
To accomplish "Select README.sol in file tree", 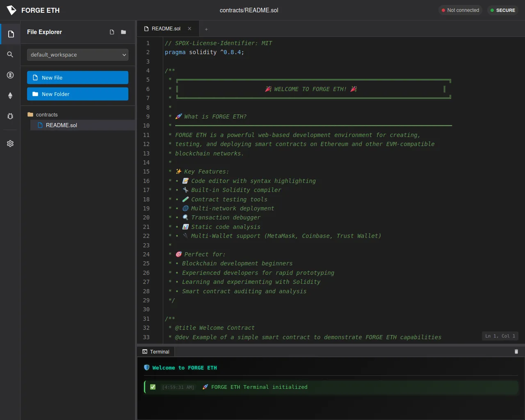I will [82, 125].
